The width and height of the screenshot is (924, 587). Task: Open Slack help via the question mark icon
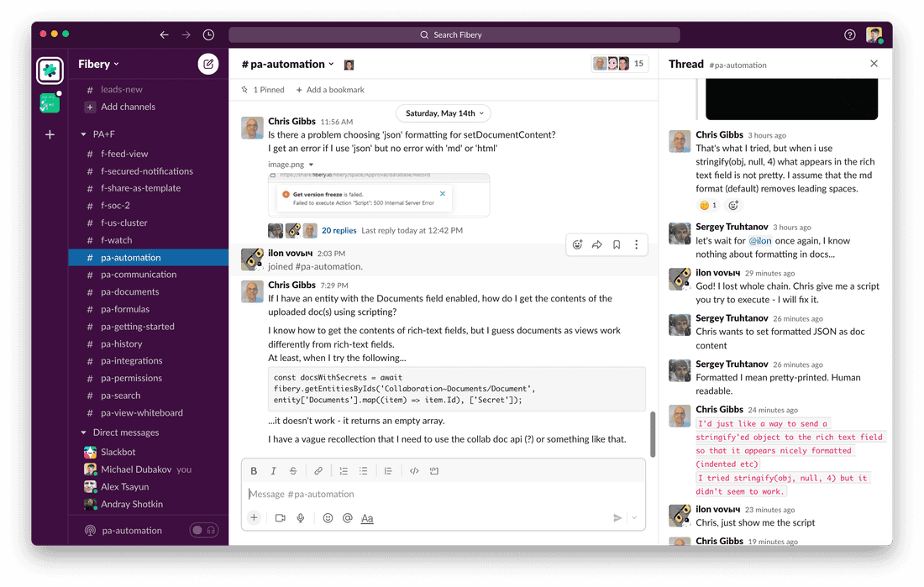pos(849,34)
